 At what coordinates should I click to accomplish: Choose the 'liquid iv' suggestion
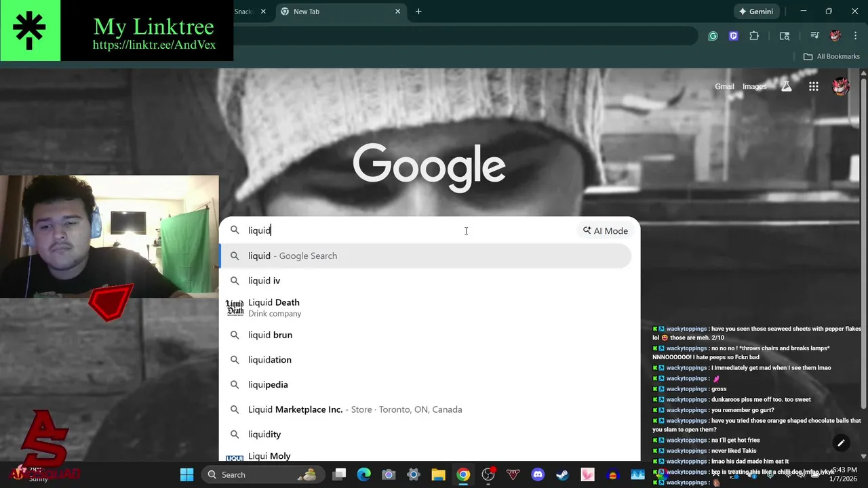pos(426,281)
